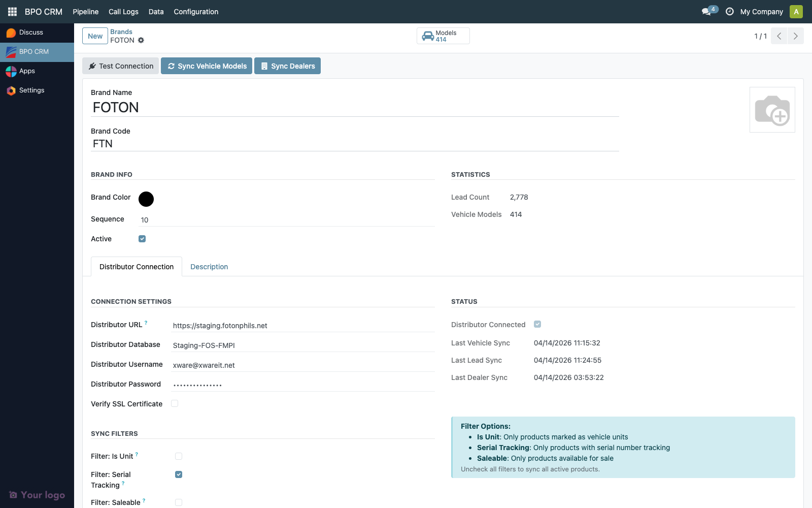Go to the previous record arrow

[779, 36]
